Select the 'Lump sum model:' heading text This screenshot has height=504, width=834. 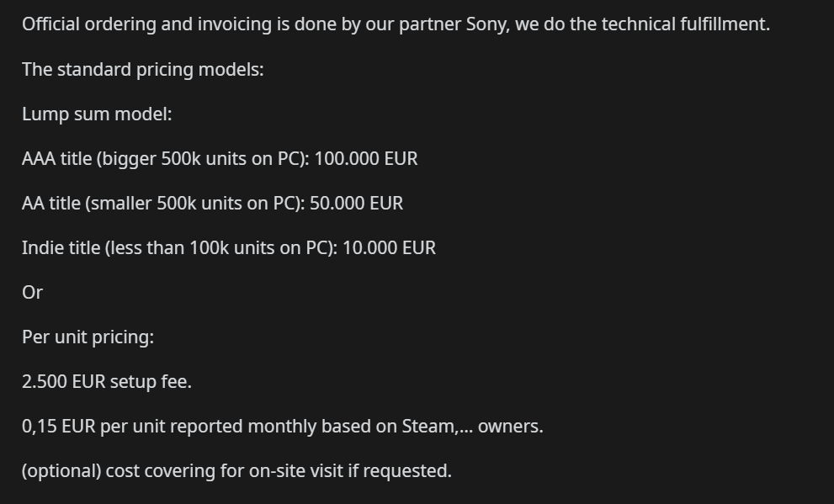coord(97,114)
